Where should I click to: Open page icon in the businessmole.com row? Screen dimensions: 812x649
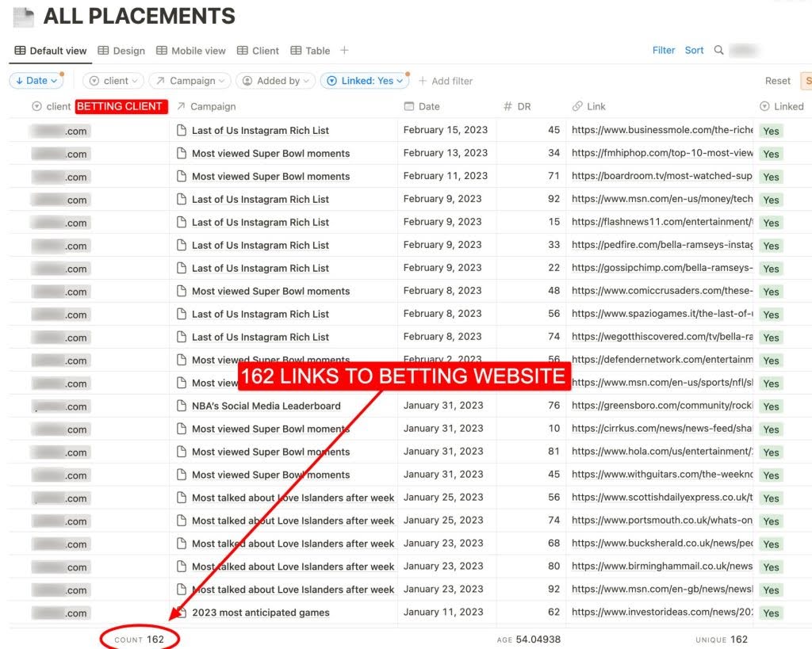point(182,130)
